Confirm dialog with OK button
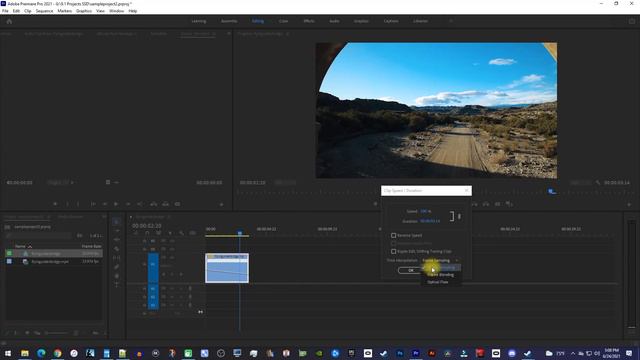This screenshot has height=360, width=640. click(411, 270)
